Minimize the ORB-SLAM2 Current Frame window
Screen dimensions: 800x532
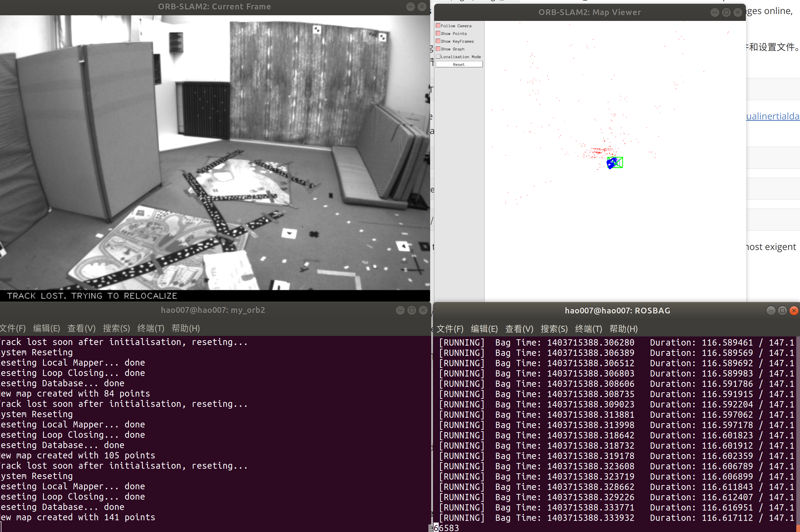tap(411, 7)
